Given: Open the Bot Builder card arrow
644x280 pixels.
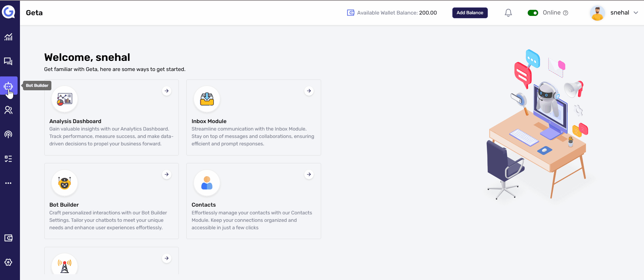Looking at the screenshot, I should [x=167, y=174].
